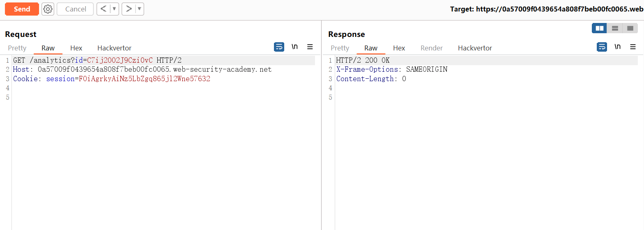Select the side-by-side layout icon

pos(600,28)
